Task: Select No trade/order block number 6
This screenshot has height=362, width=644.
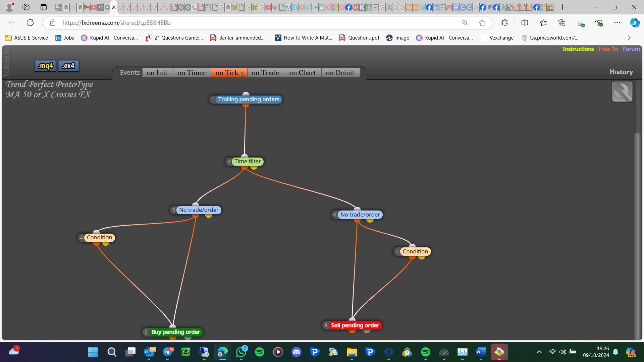Action: coord(360,215)
